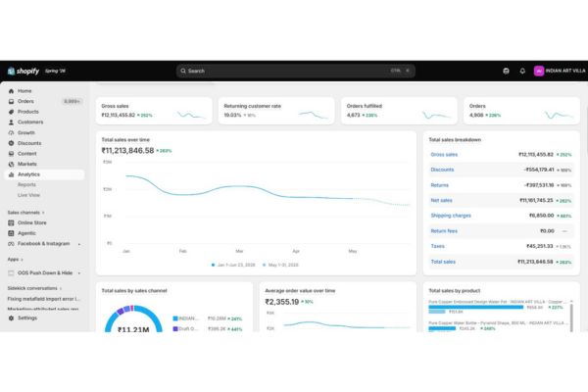Open the Customers person icon

point(11,122)
